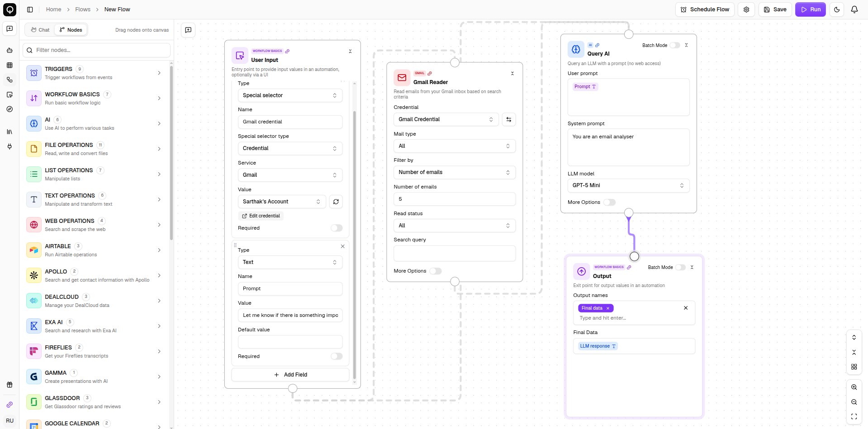This screenshot has height=429, width=868.
Task: Open the Special selector type Credential dropdown
Action: (290, 148)
